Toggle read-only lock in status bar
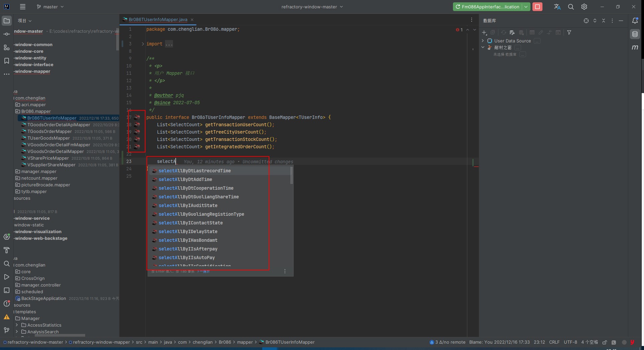Screen dimensions: 644x350 (605, 342)
